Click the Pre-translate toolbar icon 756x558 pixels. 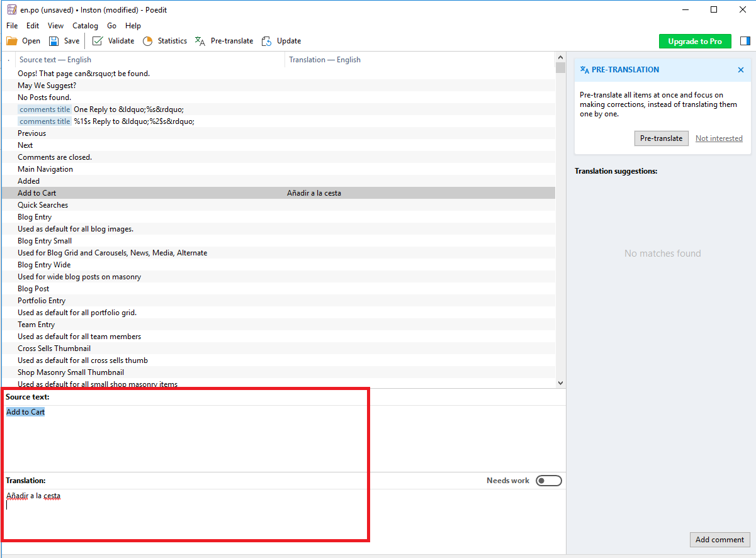point(200,41)
